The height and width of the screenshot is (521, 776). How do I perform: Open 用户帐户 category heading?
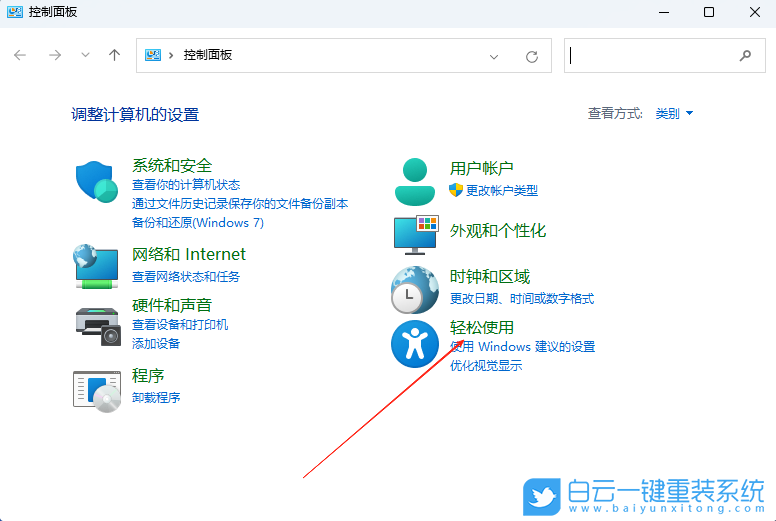[482, 169]
